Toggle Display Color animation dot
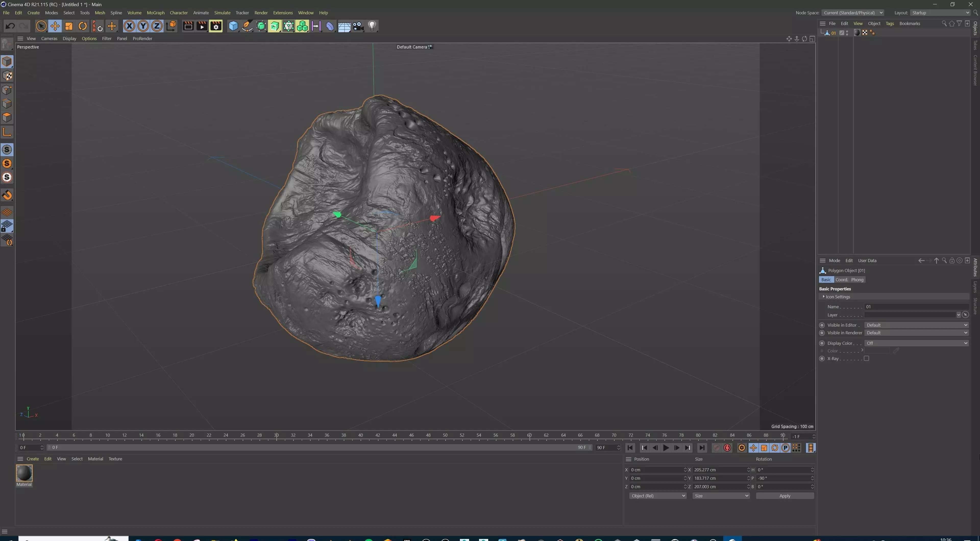The height and width of the screenshot is (541, 980). (822, 343)
